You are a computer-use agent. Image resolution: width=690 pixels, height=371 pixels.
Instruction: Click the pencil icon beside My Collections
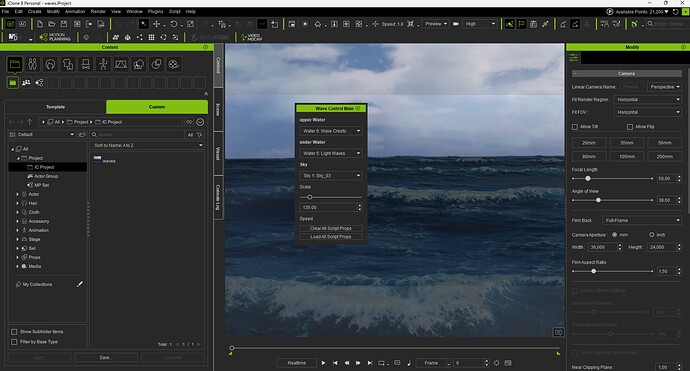[80, 284]
